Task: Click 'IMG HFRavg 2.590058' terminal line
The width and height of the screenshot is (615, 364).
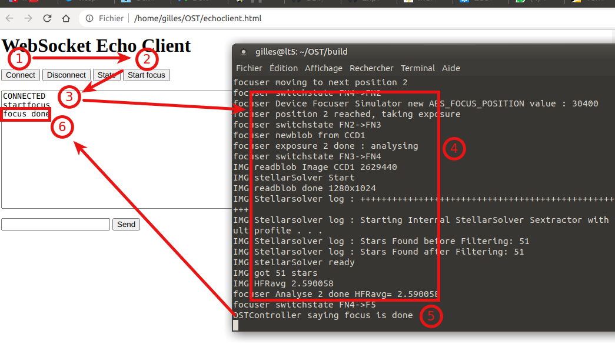Action: (x=283, y=283)
